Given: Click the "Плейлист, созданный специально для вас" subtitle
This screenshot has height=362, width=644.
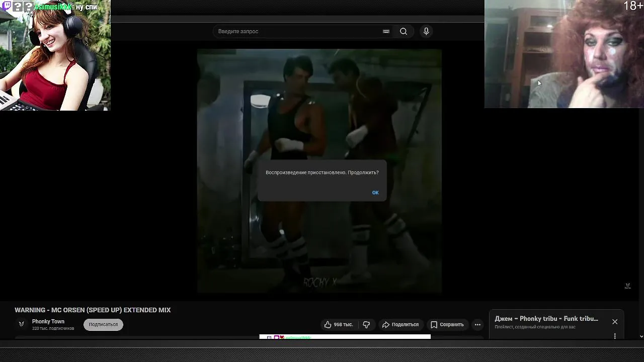Looking at the screenshot, I should tap(535, 327).
